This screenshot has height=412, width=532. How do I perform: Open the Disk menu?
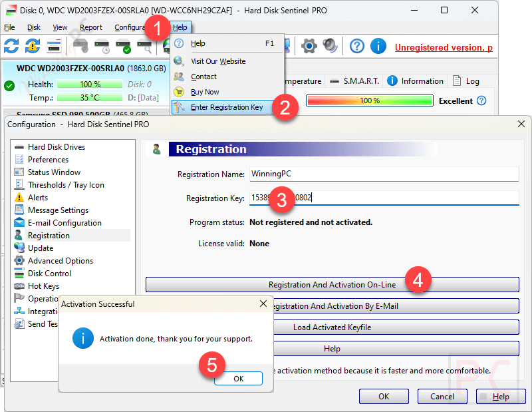click(x=34, y=27)
